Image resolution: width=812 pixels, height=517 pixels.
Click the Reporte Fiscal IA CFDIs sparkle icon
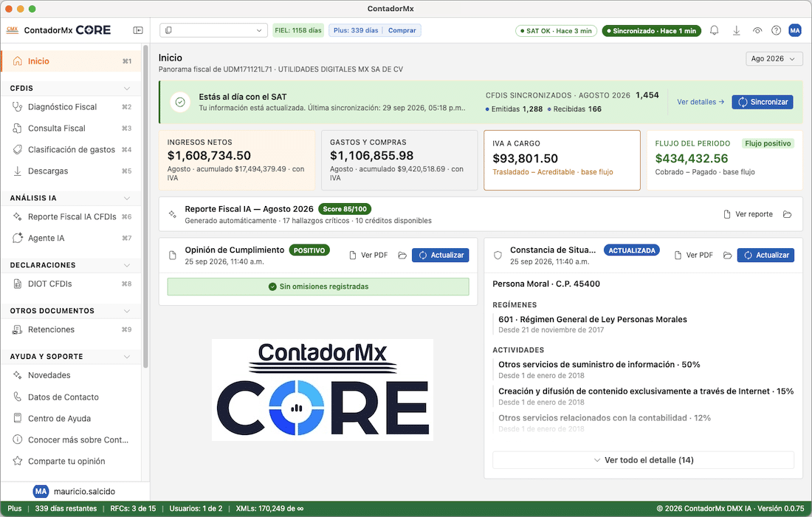pos(18,216)
